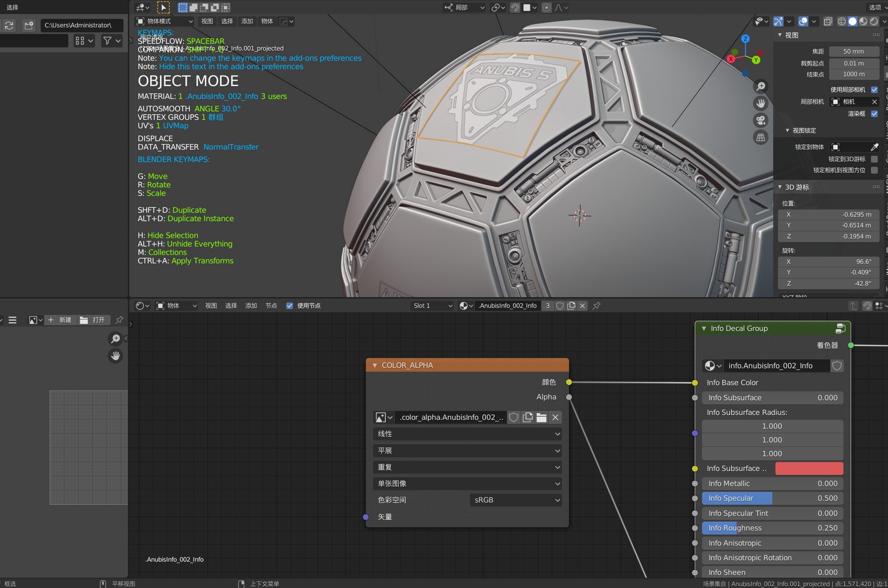Switch perspective/orthographic grid icon
888x588 pixels.
pos(761,137)
